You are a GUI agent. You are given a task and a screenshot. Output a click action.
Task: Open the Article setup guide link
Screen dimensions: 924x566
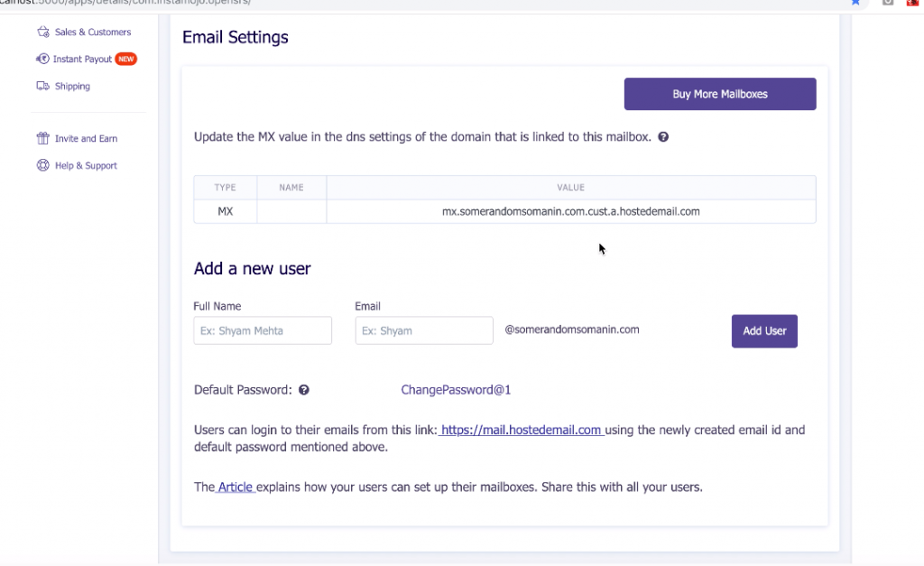click(x=236, y=487)
